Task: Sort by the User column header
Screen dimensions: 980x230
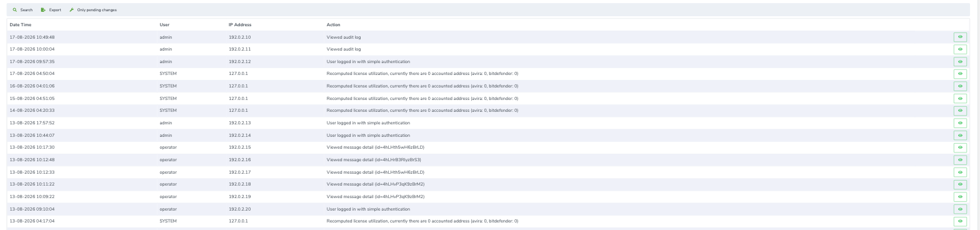Action: coord(164,25)
